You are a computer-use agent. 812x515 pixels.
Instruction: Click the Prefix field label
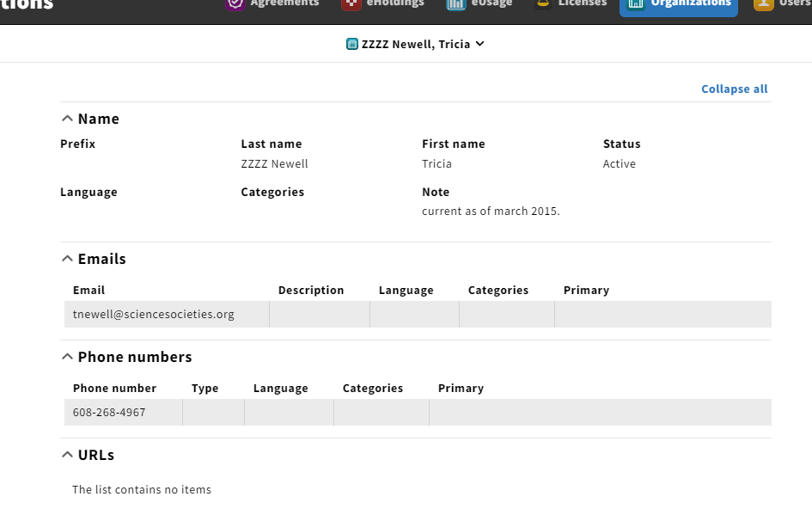point(77,144)
